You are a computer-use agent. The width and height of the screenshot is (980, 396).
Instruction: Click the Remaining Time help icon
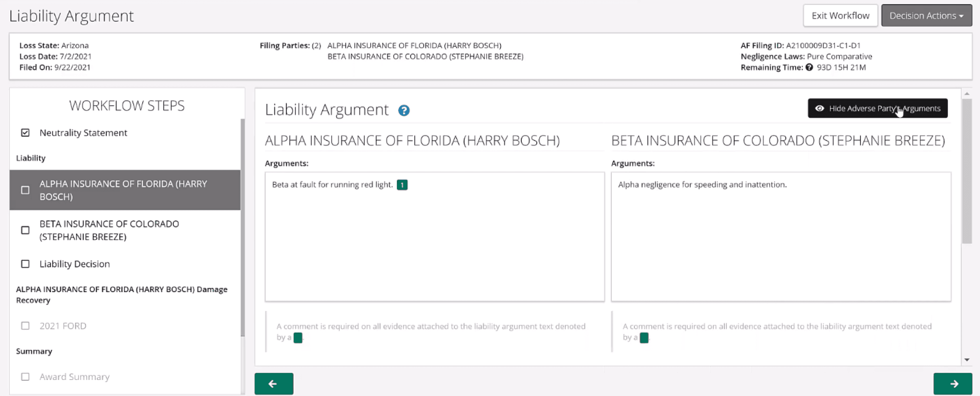(x=809, y=67)
